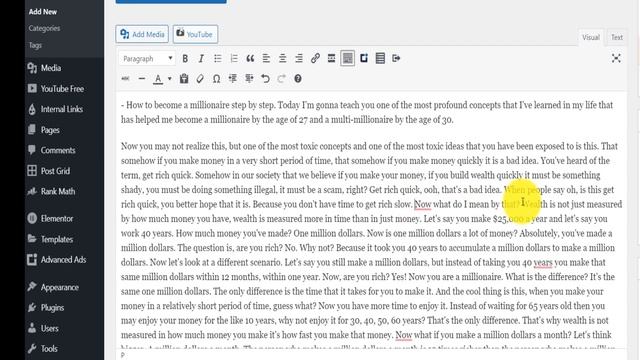Redo the last edit
Image resolution: width=640 pixels, height=360 pixels.
[282, 78]
